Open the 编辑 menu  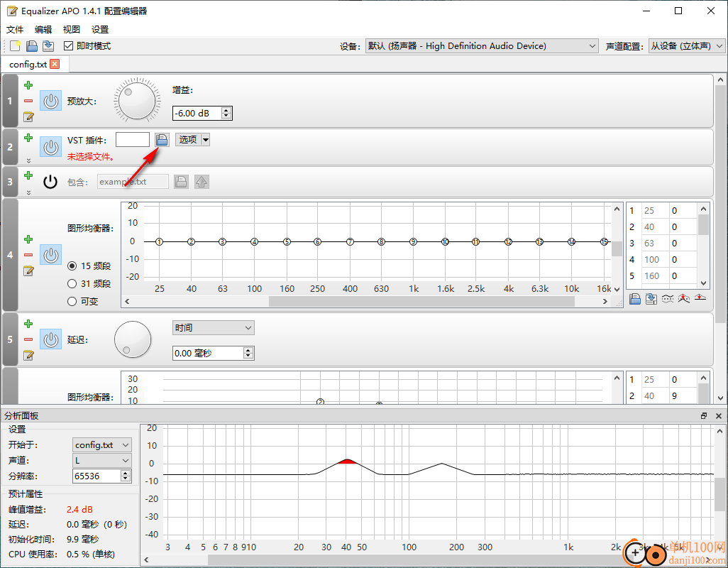(x=43, y=30)
